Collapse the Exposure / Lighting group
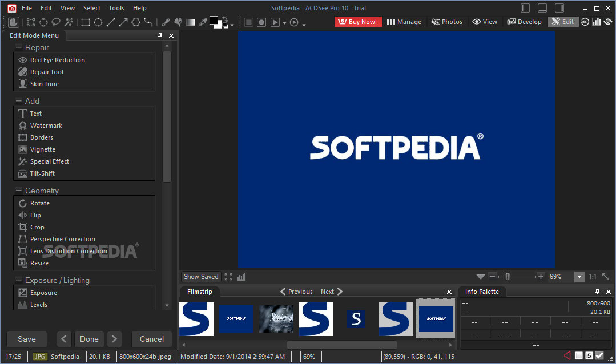This screenshot has width=616, height=364. pyautogui.click(x=18, y=280)
